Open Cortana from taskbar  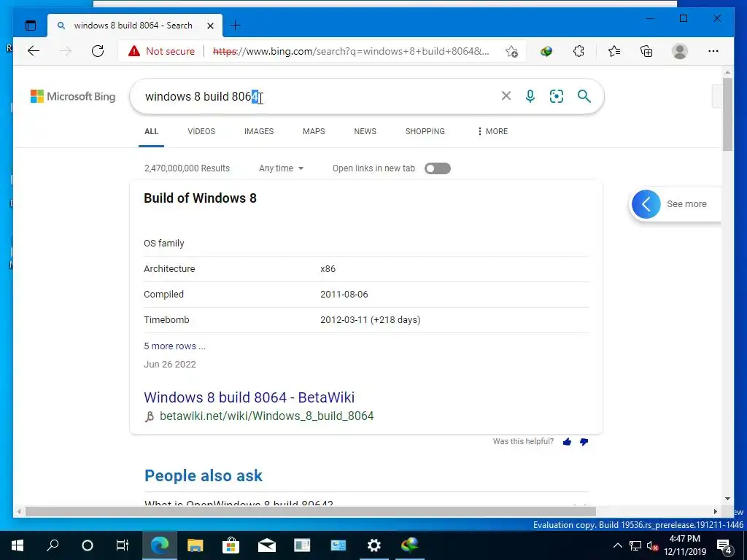(88, 545)
